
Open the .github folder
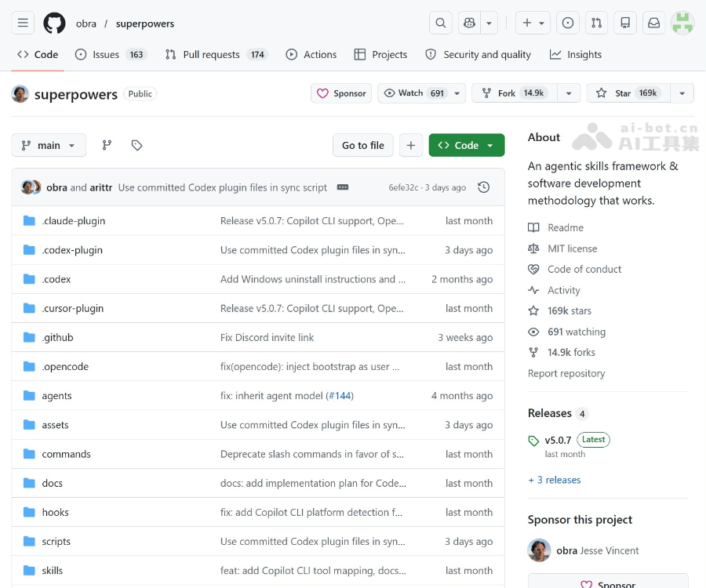point(57,337)
